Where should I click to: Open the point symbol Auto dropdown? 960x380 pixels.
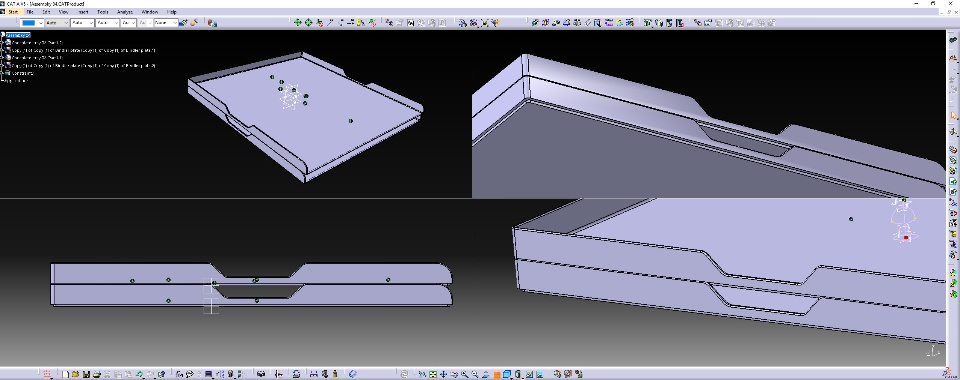click(128, 23)
